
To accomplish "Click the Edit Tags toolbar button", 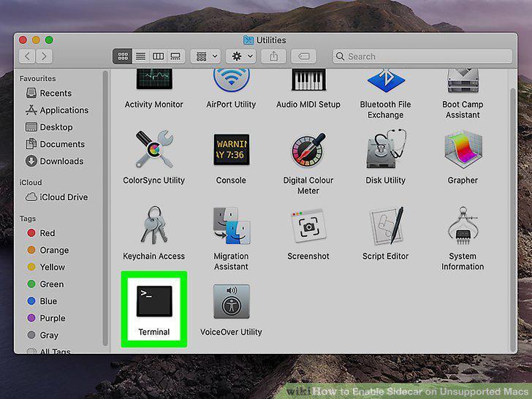I will pyautogui.click(x=304, y=56).
